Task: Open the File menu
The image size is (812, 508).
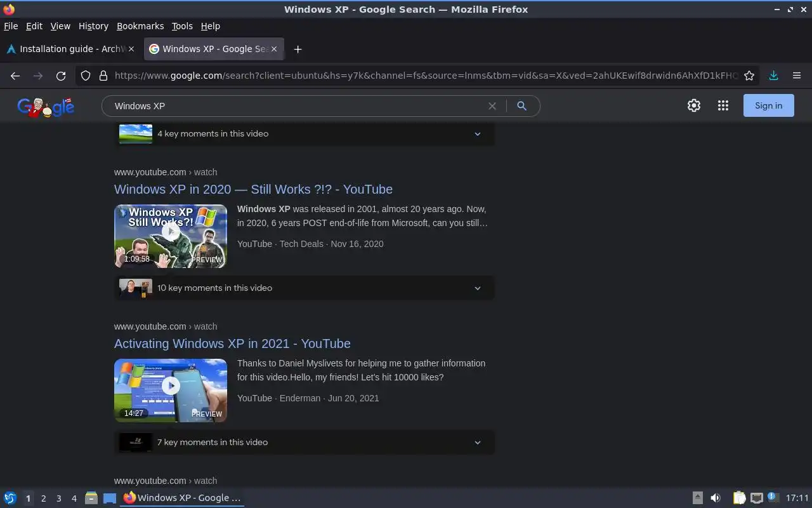Action: [11, 26]
